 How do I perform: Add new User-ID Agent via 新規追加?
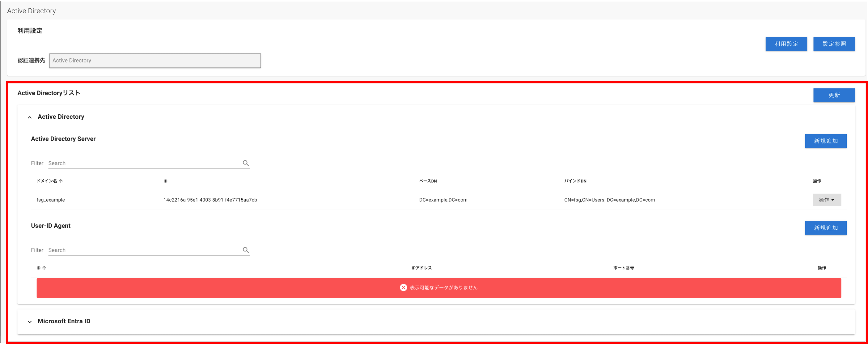pos(826,228)
